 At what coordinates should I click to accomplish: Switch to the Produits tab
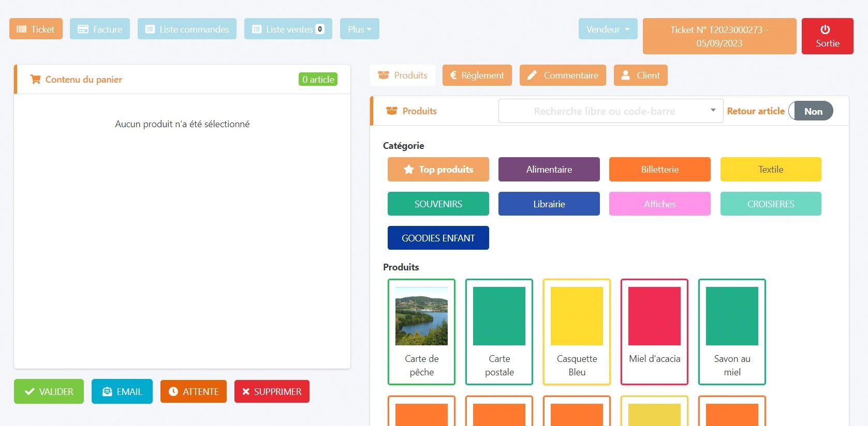tap(403, 75)
